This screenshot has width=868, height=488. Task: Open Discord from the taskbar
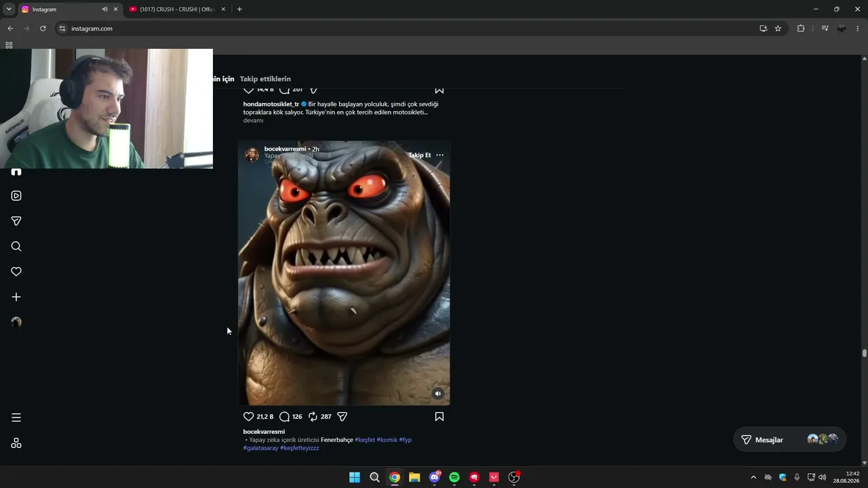(x=435, y=477)
